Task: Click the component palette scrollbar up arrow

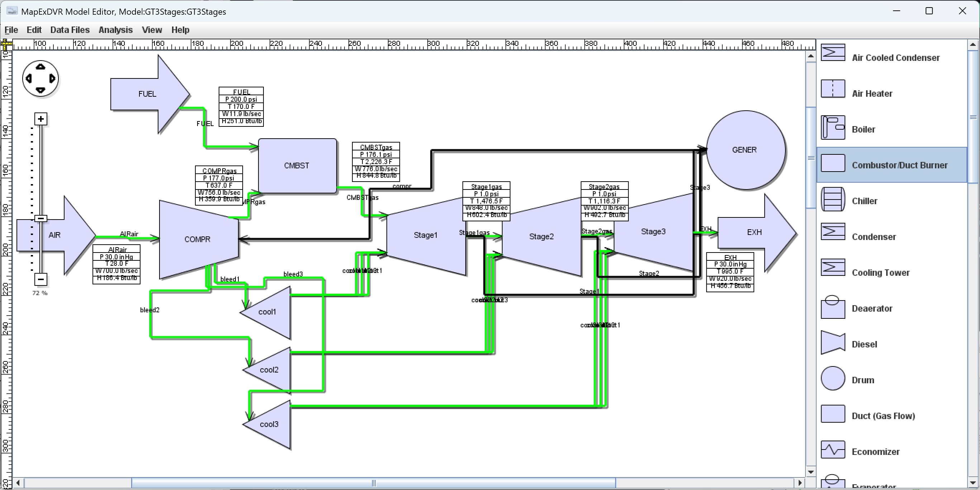Action: tap(973, 45)
